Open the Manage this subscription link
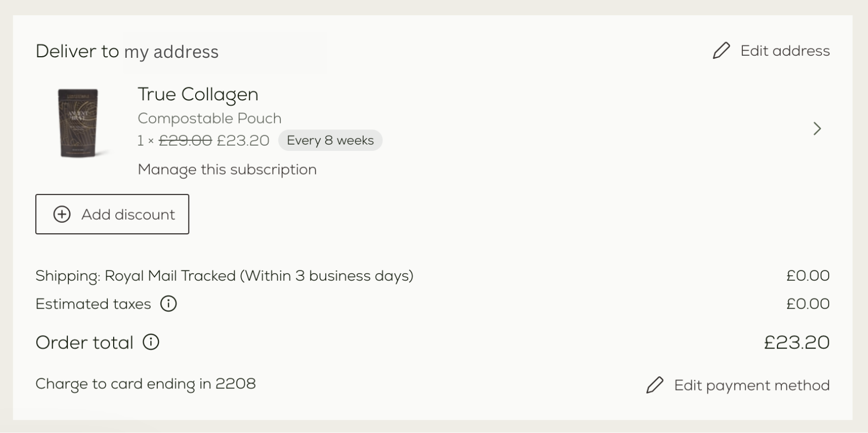Image resolution: width=868 pixels, height=433 pixels. point(227,170)
